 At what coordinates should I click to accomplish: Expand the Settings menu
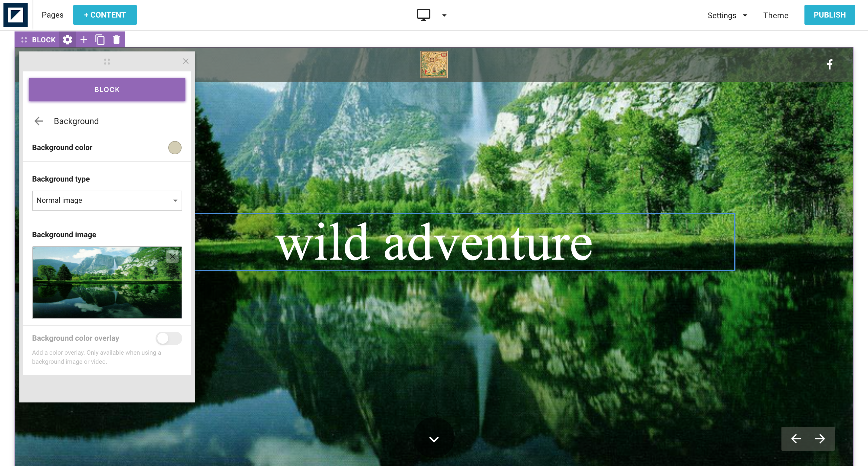click(x=727, y=15)
